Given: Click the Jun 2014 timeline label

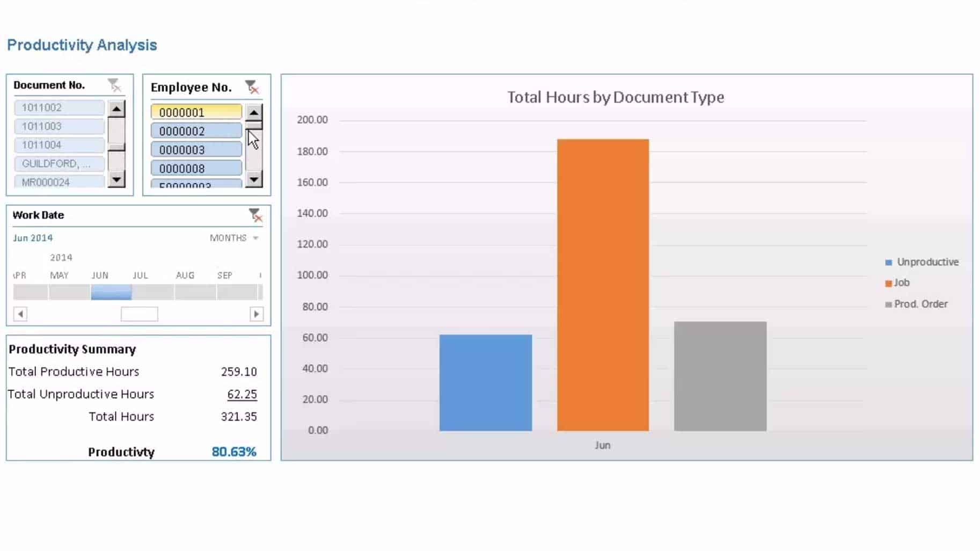Looking at the screenshot, I should click(33, 238).
